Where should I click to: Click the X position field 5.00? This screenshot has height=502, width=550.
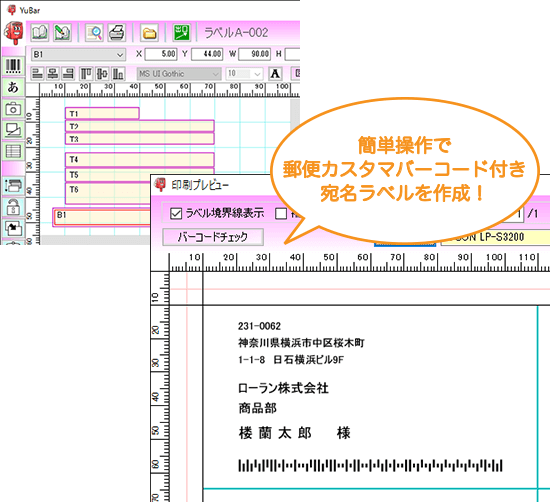(x=161, y=54)
